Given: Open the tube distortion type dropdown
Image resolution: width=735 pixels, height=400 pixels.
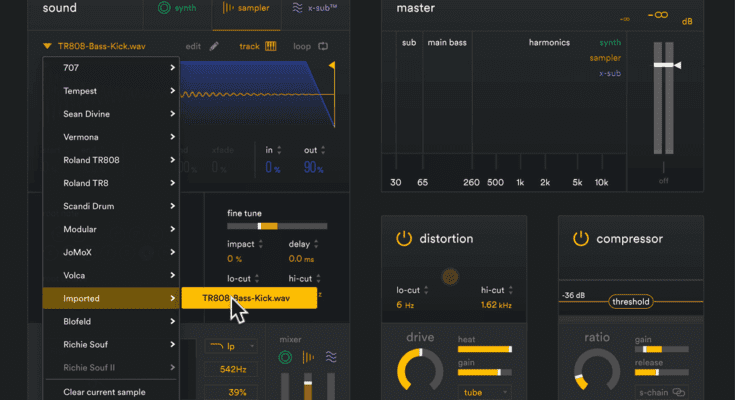Looking at the screenshot, I should (x=484, y=393).
